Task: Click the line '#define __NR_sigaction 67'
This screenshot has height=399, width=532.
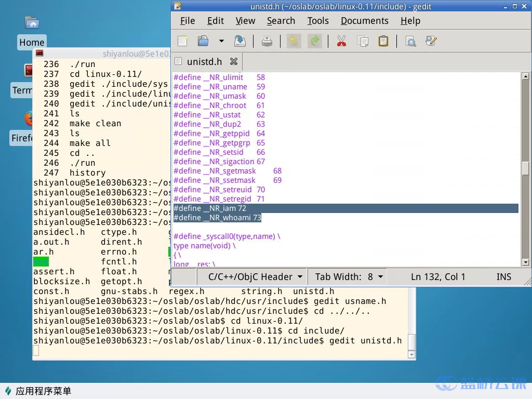Action: point(219,162)
